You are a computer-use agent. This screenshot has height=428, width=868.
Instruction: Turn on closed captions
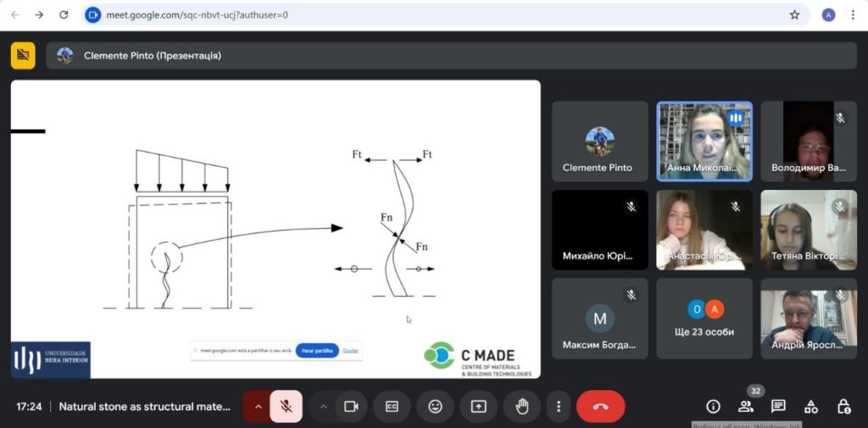tap(392, 407)
